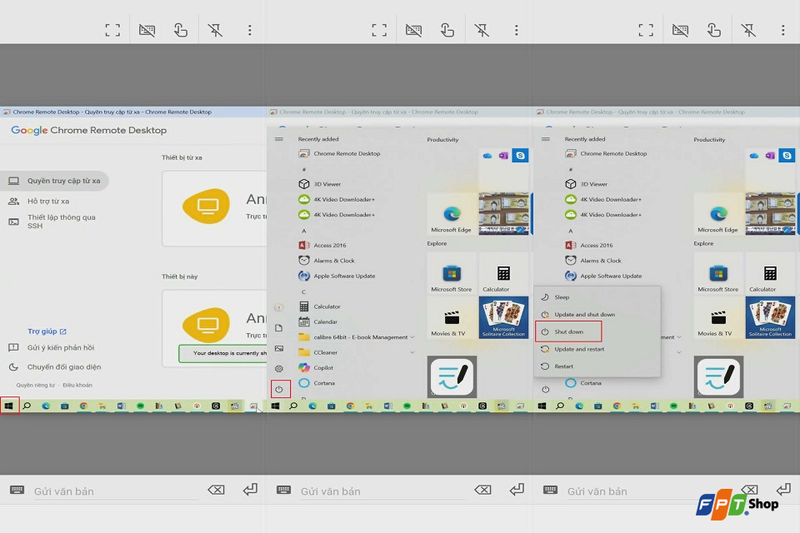Open 3D Viewer in middle panel Start menu

click(x=319, y=184)
